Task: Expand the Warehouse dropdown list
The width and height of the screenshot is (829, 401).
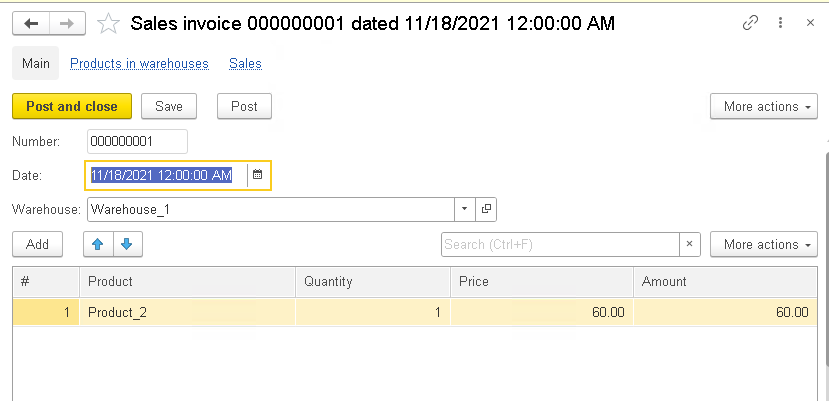Action: (x=465, y=209)
